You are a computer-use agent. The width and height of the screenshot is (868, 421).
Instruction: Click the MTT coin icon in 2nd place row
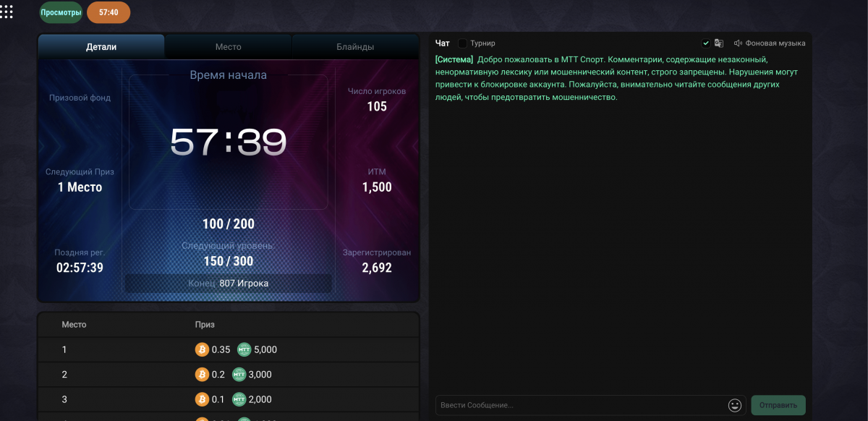[239, 375]
